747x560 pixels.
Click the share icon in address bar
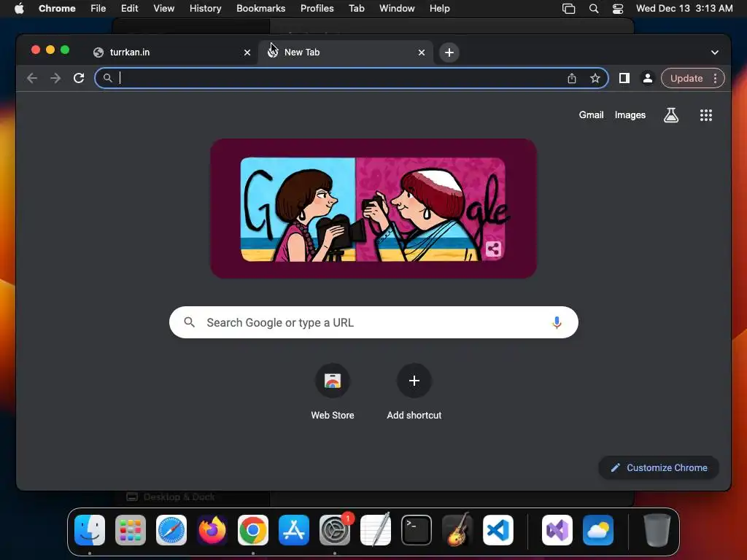[x=572, y=78]
